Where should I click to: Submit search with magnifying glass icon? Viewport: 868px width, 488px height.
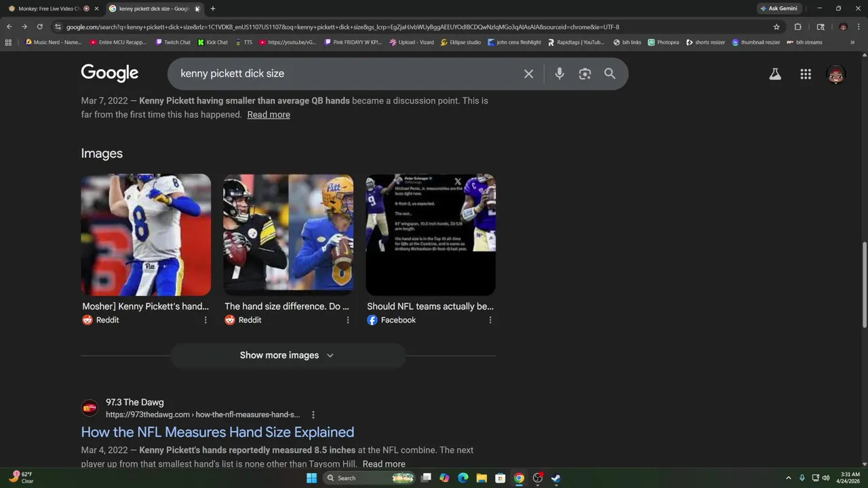pyautogui.click(x=610, y=74)
